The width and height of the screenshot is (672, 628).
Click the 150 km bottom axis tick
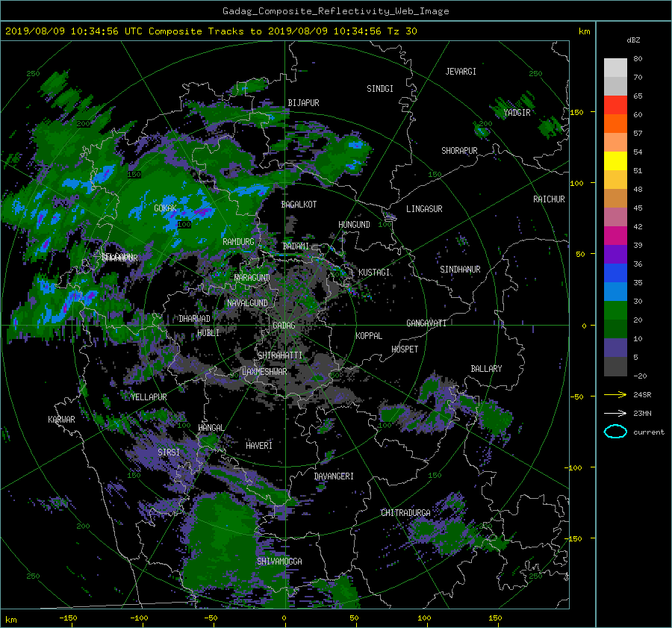click(x=495, y=618)
